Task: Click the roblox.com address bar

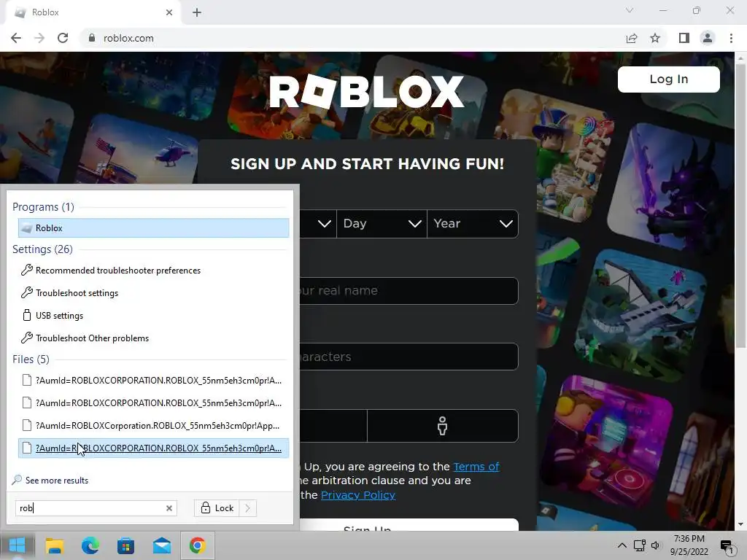Action: 352,38
